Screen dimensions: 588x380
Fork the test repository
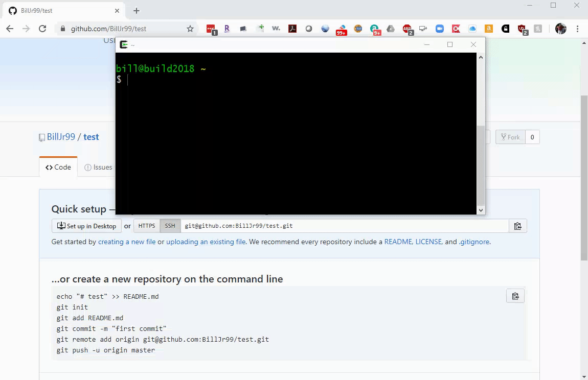(510, 137)
